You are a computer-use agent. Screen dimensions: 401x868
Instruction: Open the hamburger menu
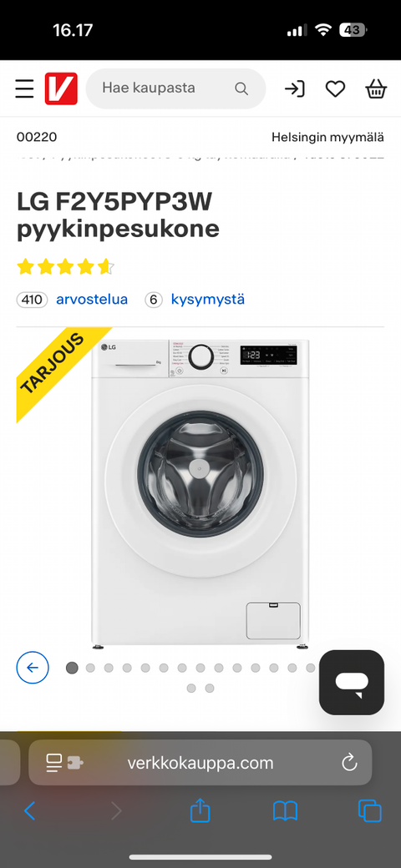(x=24, y=88)
